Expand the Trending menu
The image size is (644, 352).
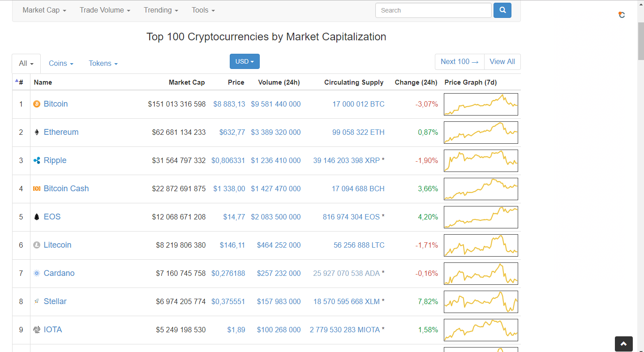point(161,10)
